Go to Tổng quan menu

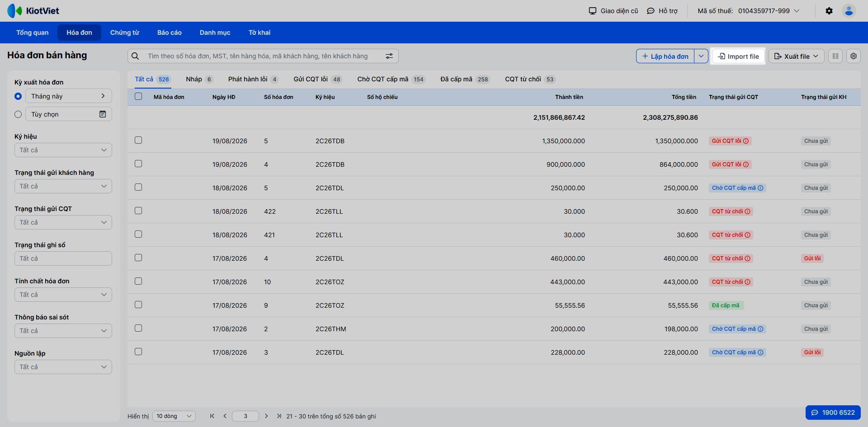33,33
